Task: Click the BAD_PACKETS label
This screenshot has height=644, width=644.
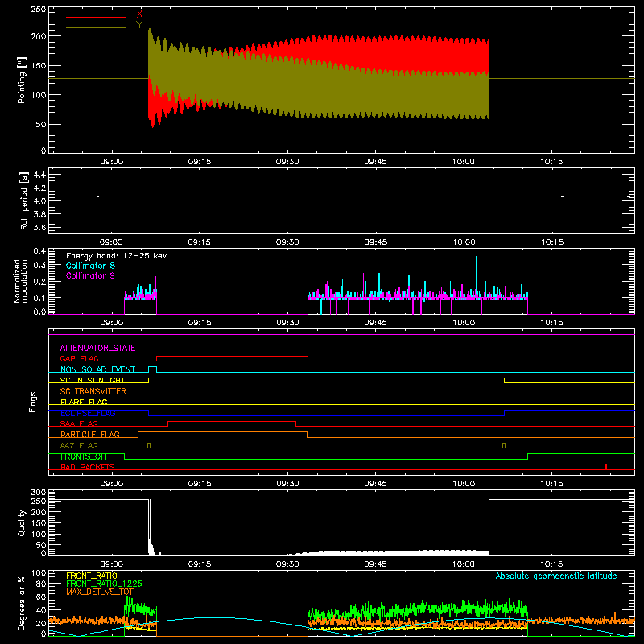Action: coord(88,467)
